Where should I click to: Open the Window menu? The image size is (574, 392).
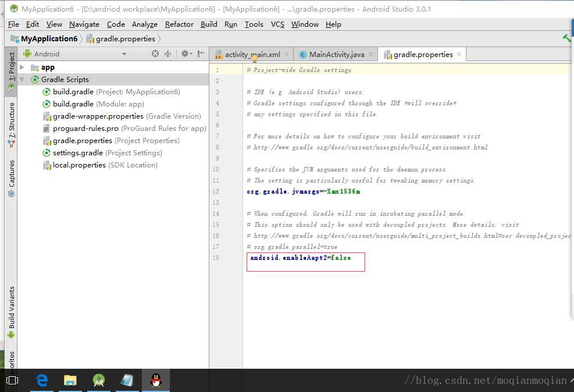pyautogui.click(x=305, y=24)
